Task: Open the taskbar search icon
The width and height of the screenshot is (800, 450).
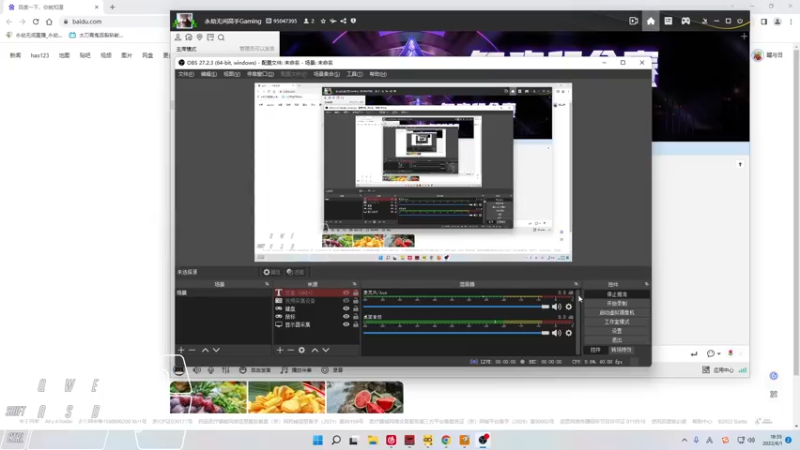Action: tap(336, 440)
